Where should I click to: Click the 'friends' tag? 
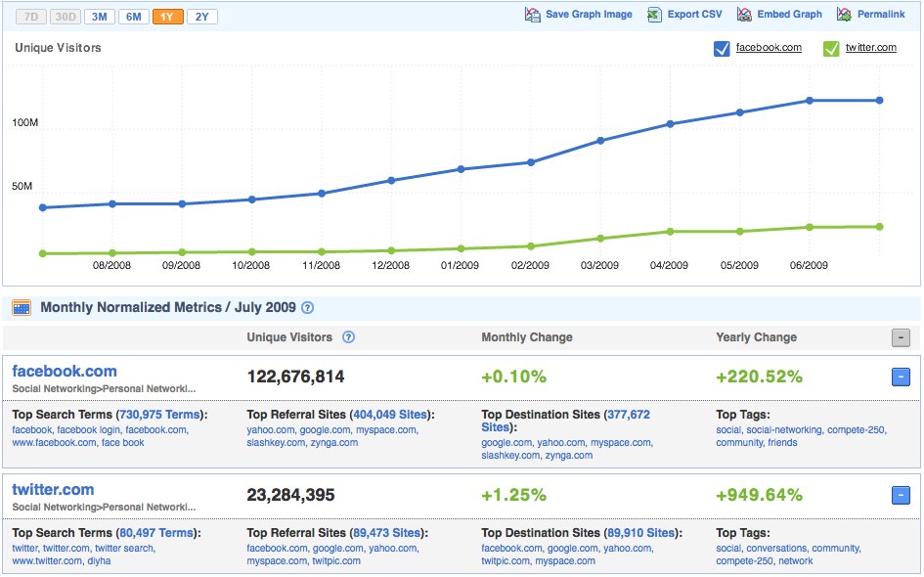[782, 443]
